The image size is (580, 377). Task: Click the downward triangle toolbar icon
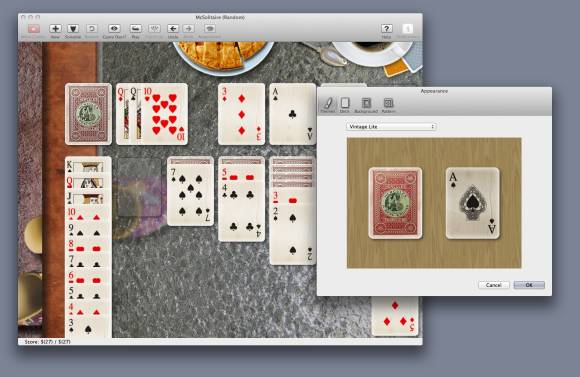[x=73, y=28]
